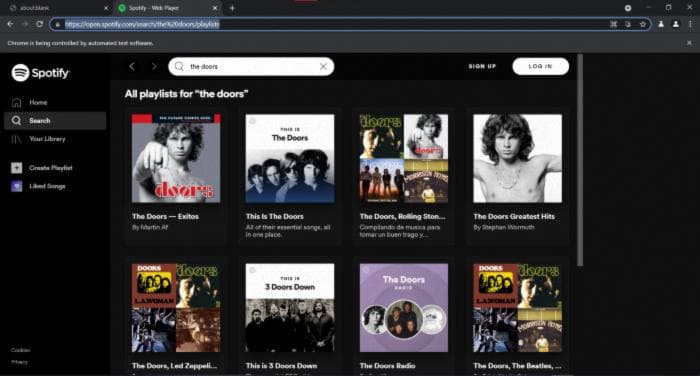Image resolution: width=700 pixels, height=376 pixels.
Task: Close the about:blank tab
Action: 106,8
